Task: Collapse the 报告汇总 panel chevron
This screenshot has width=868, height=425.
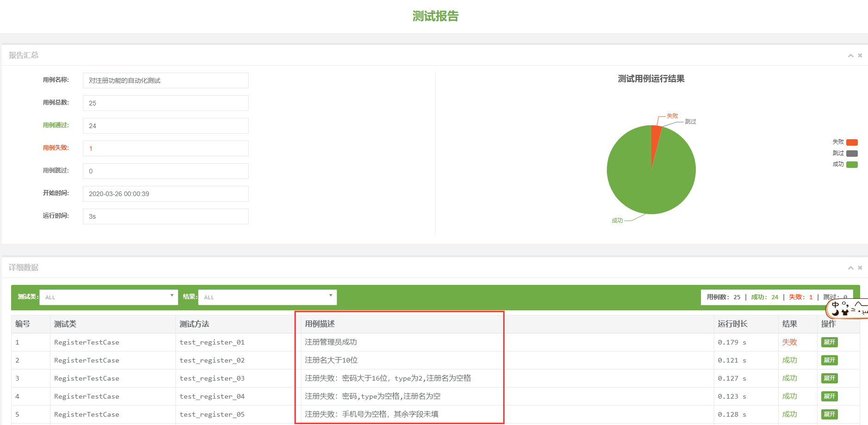Action: tap(850, 55)
